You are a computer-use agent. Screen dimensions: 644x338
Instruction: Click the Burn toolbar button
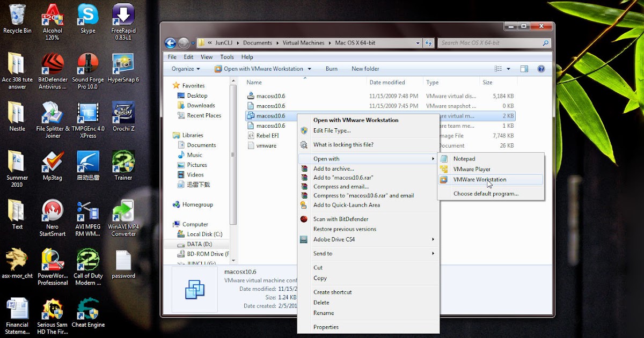click(x=332, y=69)
